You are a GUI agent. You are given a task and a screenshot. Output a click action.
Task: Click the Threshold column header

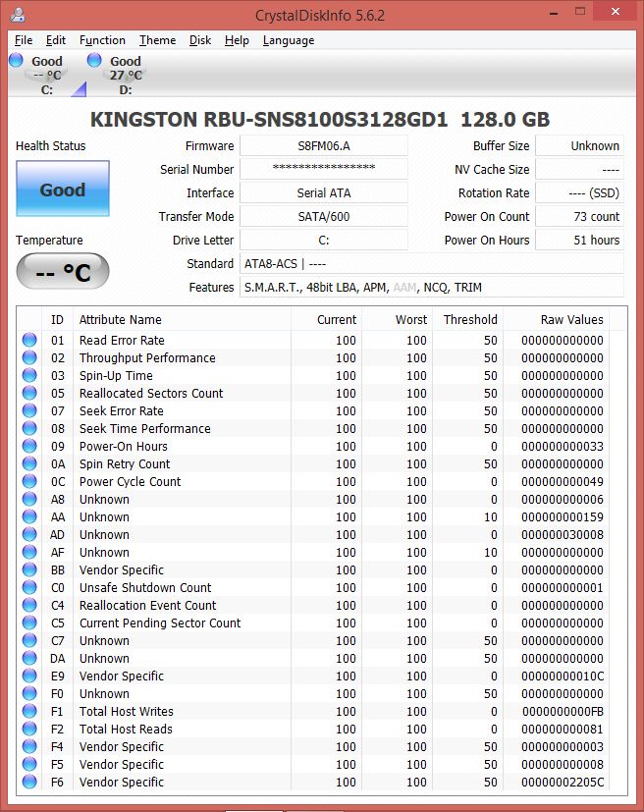[468, 319]
